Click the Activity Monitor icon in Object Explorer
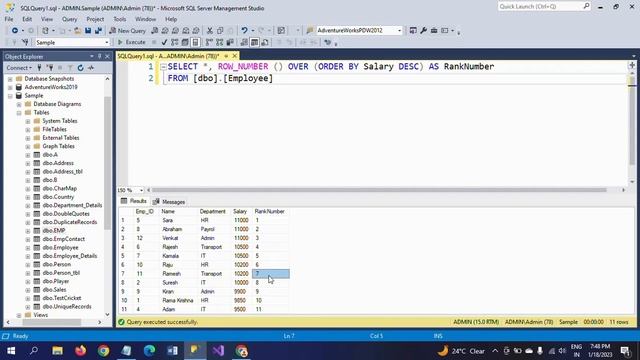Screen dimensions: 640x360 (91, 68)
